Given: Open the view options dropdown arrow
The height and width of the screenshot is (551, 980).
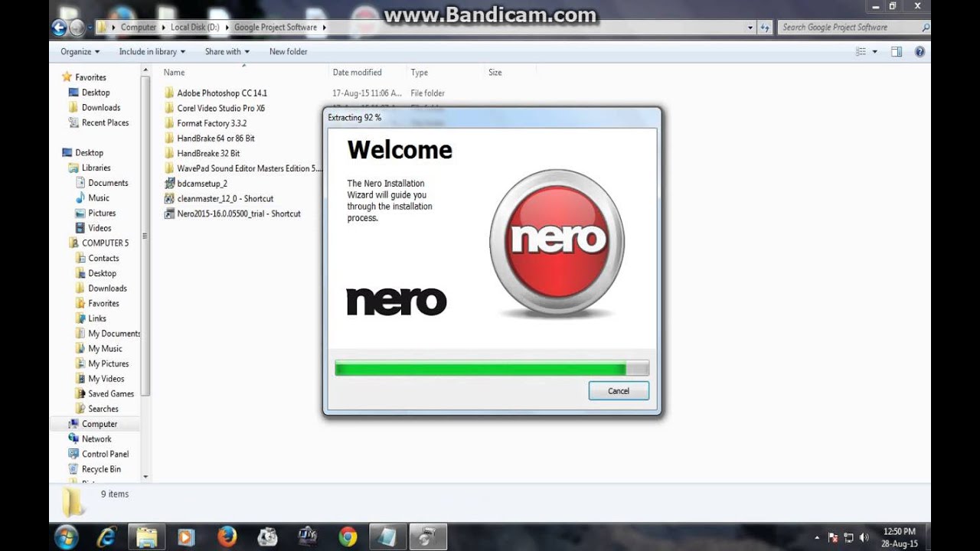Looking at the screenshot, I should [x=875, y=51].
